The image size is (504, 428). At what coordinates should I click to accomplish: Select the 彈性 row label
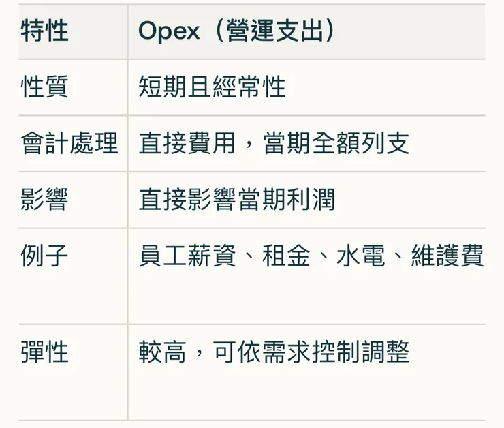point(45,352)
